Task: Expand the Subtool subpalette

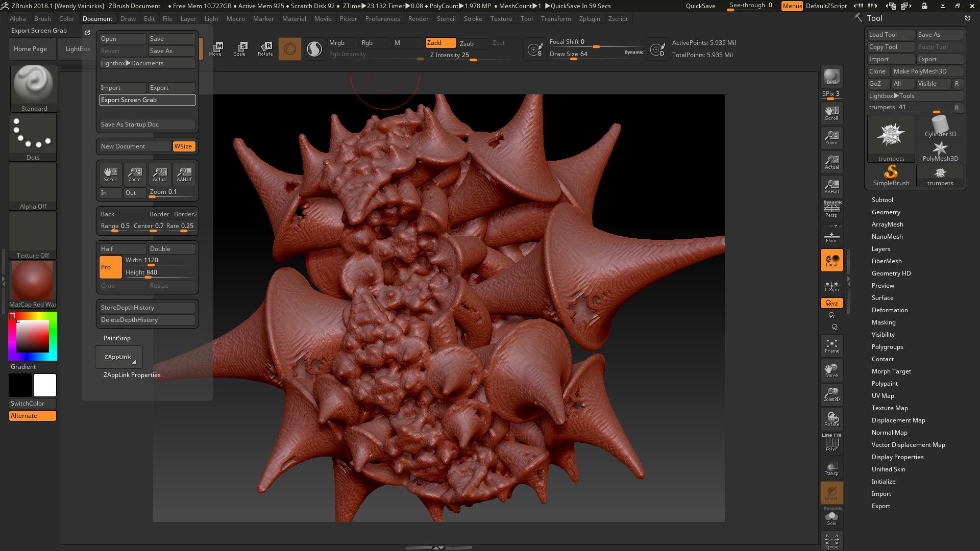Action: pos(882,200)
